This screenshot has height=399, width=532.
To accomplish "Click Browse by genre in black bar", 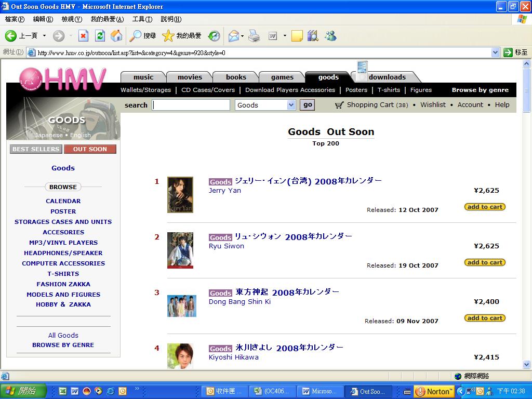I will [480, 90].
